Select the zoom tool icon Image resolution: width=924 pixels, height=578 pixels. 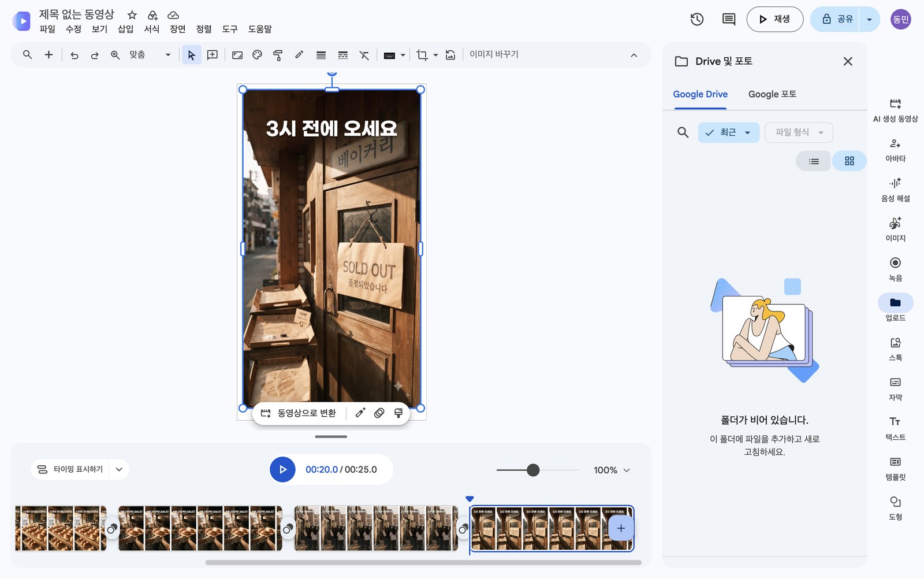tap(115, 55)
